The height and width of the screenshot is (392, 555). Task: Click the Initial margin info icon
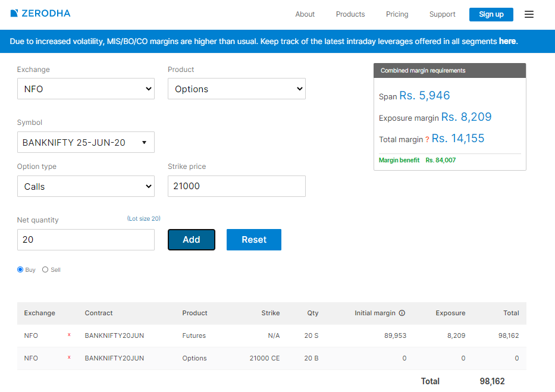pyautogui.click(x=402, y=313)
